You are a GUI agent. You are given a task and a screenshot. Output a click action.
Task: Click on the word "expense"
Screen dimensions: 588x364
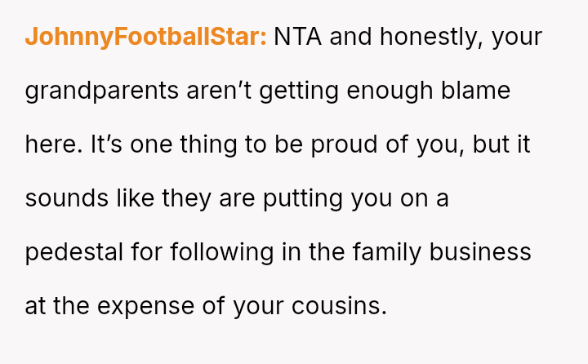(151, 307)
